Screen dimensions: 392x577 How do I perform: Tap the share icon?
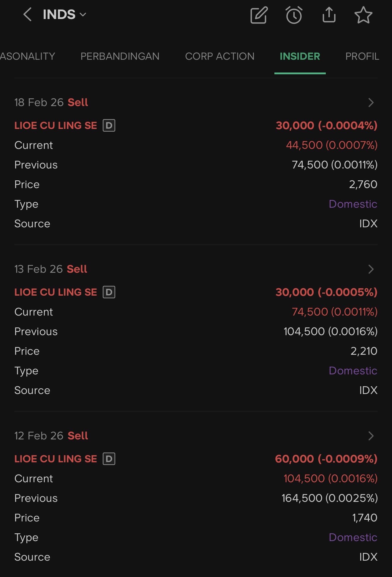(x=329, y=15)
